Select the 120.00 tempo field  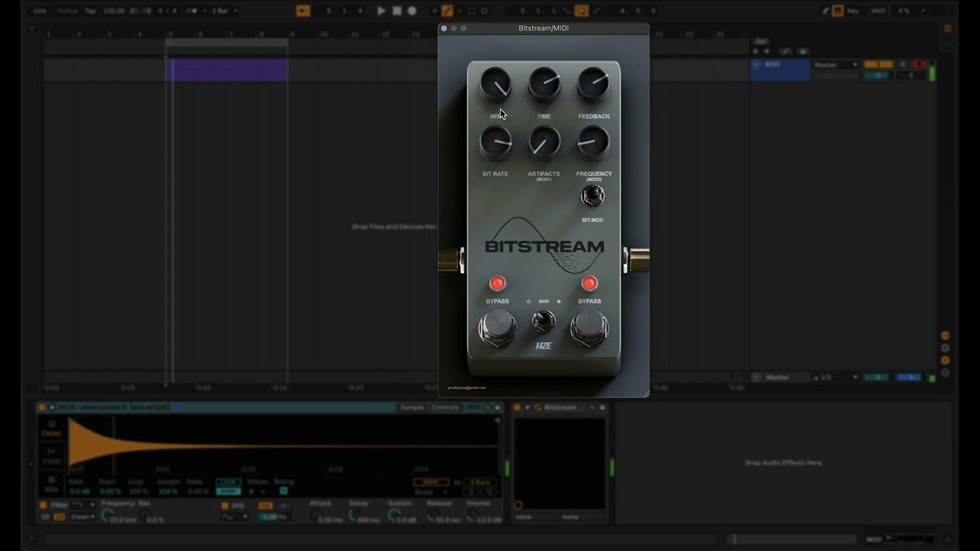pyautogui.click(x=113, y=11)
